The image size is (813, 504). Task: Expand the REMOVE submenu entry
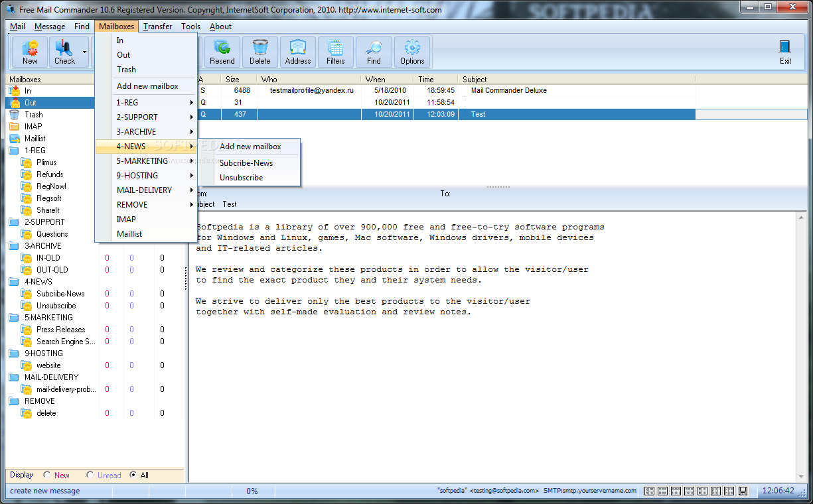pos(147,205)
